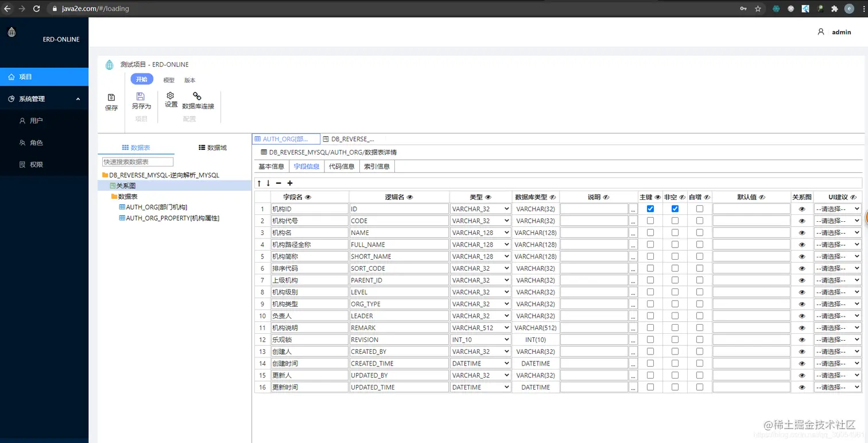Switch to the 基本信息 tab

click(272, 167)
